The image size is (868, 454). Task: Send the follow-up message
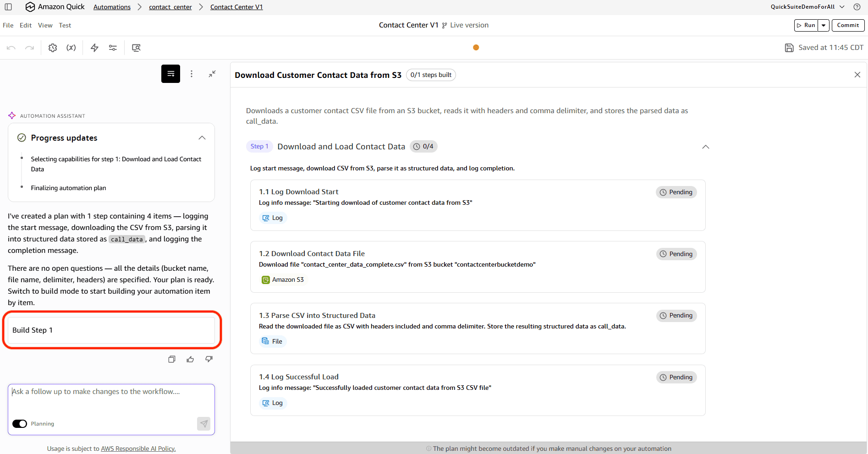click(x=204, y=424)
